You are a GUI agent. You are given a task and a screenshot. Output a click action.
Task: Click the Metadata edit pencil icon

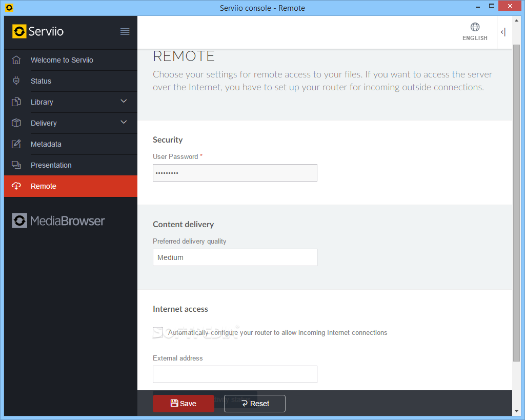pyautogui.click(x=16, y=144)
